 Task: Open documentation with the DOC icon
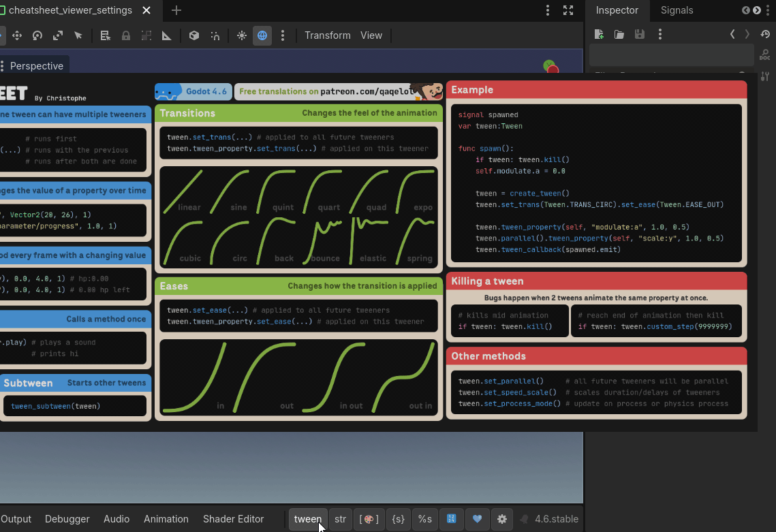(765, 55)
